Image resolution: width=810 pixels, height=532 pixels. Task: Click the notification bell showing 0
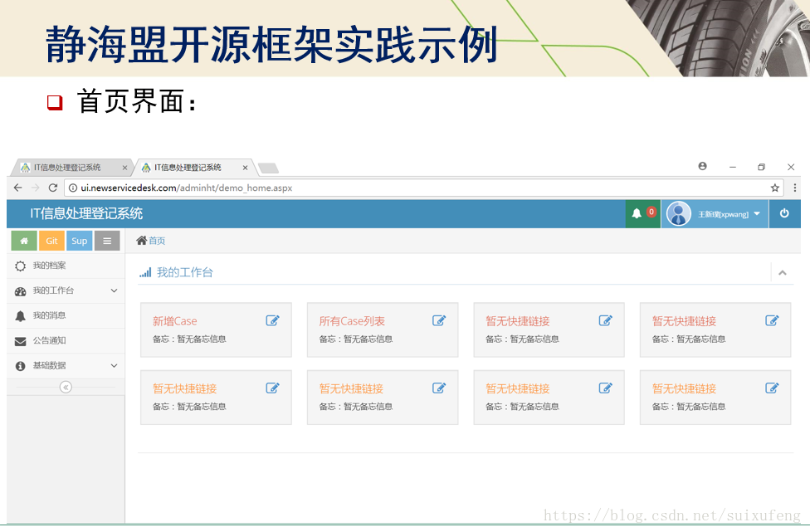point(642,212)
